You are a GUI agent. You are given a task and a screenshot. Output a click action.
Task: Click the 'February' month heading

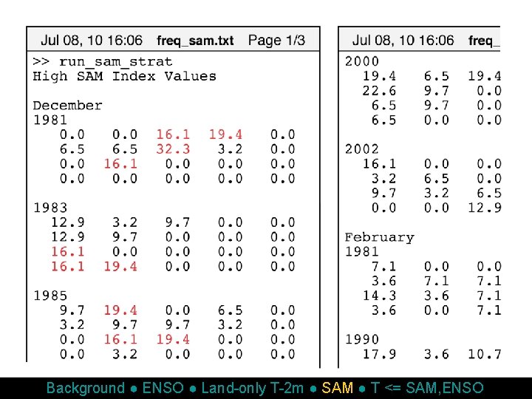coord(379,237)
